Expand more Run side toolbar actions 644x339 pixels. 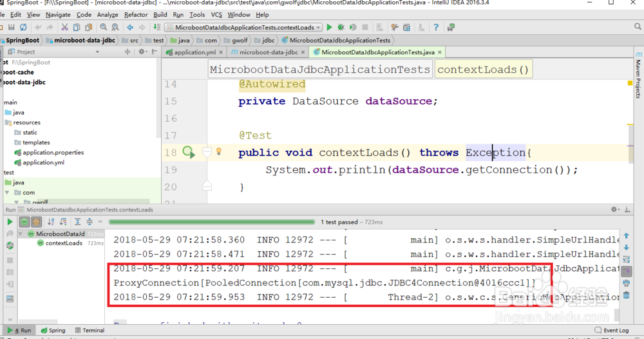tap(10, 319)
